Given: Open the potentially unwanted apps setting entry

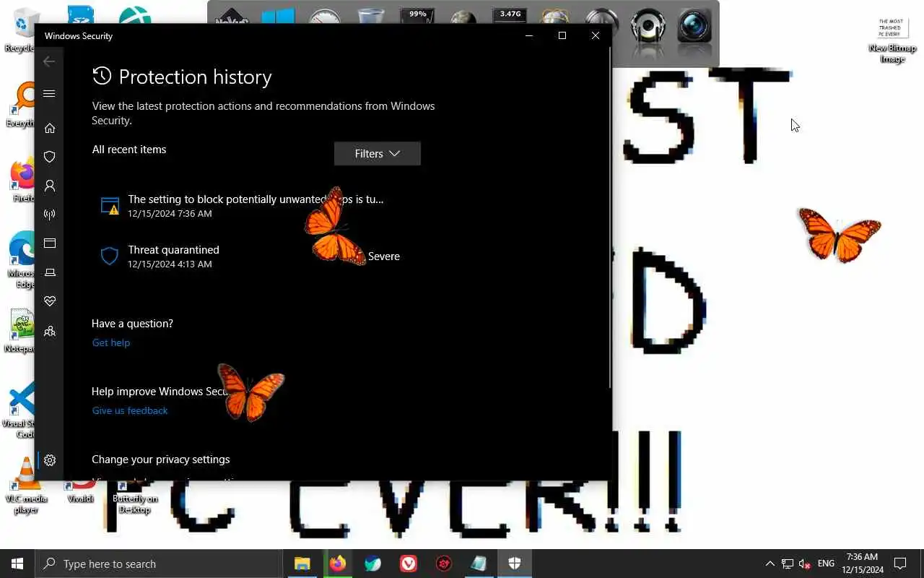Looking at the screenshot, I should pyautogui.click(x=256, y=206).
